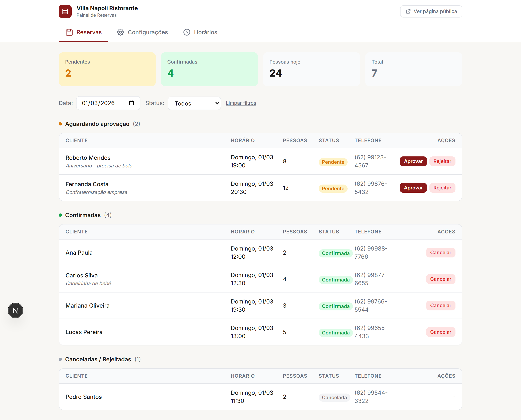
Task: Click the round N badge icon
Action: click(15, 310)
